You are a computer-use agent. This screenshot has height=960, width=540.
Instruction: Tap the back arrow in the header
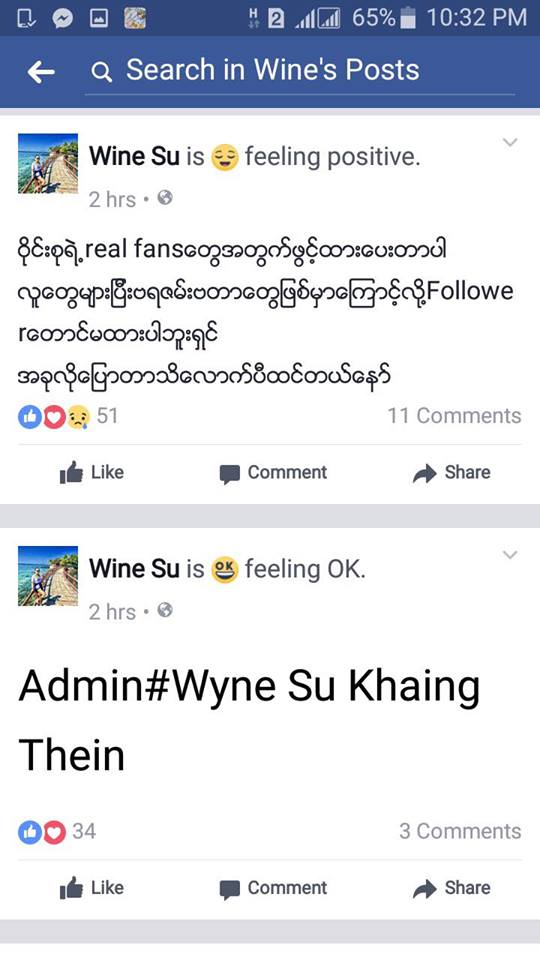(41, 72)
